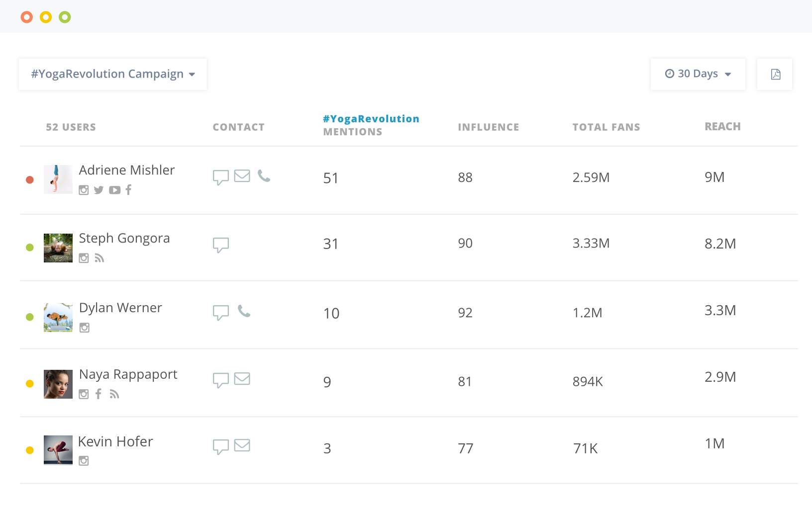The height and width of the screenshot is (508, 812).
Task: Click Adriene Mishler's email envelope icon
Action: click(x=242, y=176)
